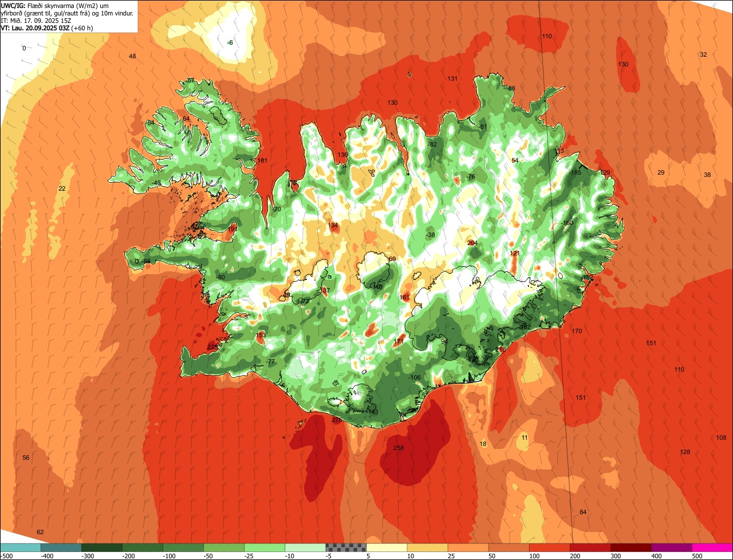The image size is (733, 560).
Task: Click the '29' value east of Iceland
Action: point(661,172)
